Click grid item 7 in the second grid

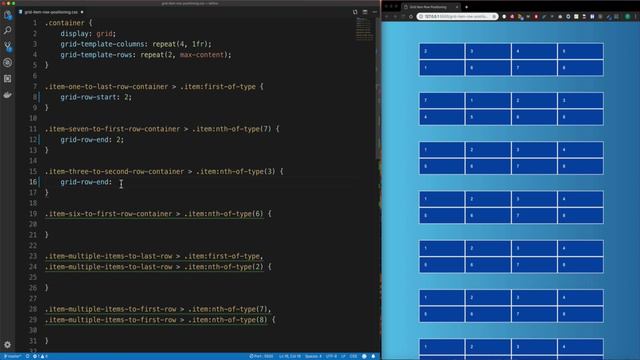point(442,100)
